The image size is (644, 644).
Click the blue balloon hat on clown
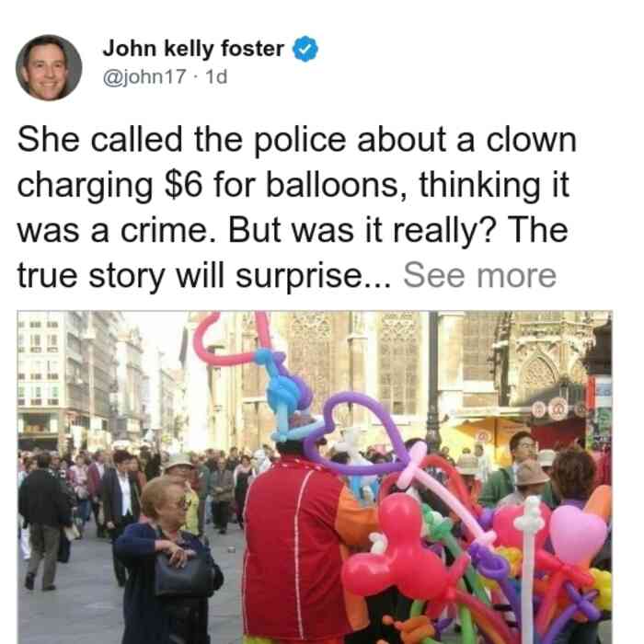(x=287, y=397)
